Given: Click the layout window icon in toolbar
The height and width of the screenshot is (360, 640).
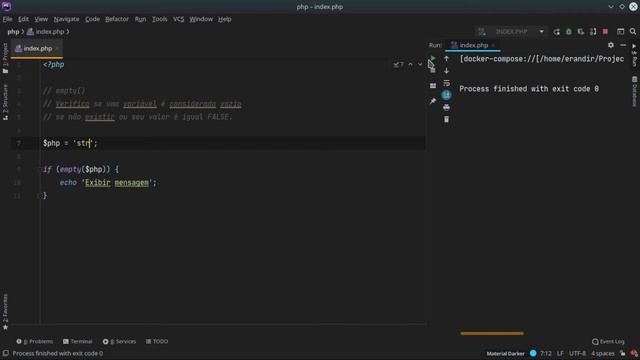Looking at the screenshot, I should [620, 31].
